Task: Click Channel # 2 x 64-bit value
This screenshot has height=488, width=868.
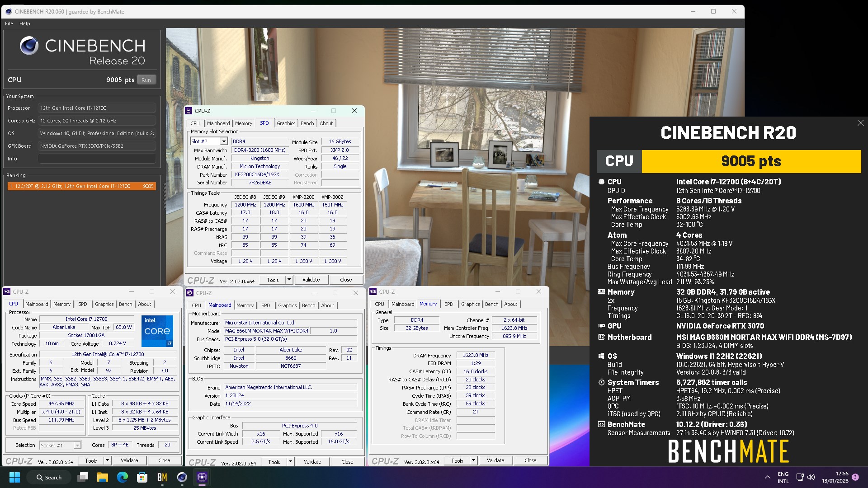Action: tap(514, 320)
